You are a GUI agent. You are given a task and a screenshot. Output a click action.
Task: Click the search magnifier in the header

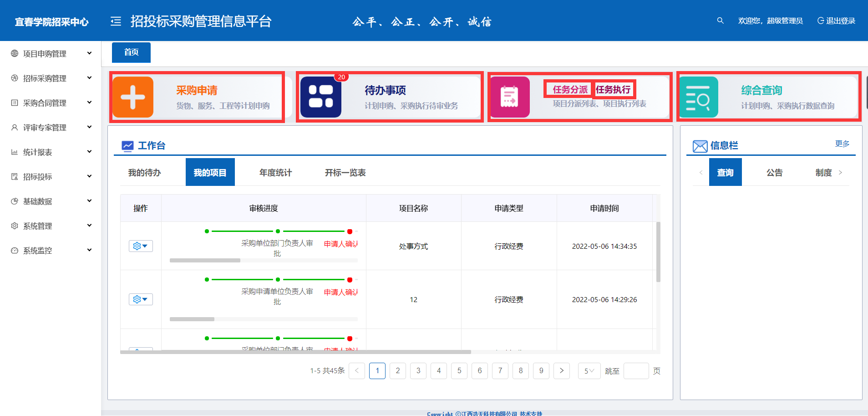click(x=720, y=21)
